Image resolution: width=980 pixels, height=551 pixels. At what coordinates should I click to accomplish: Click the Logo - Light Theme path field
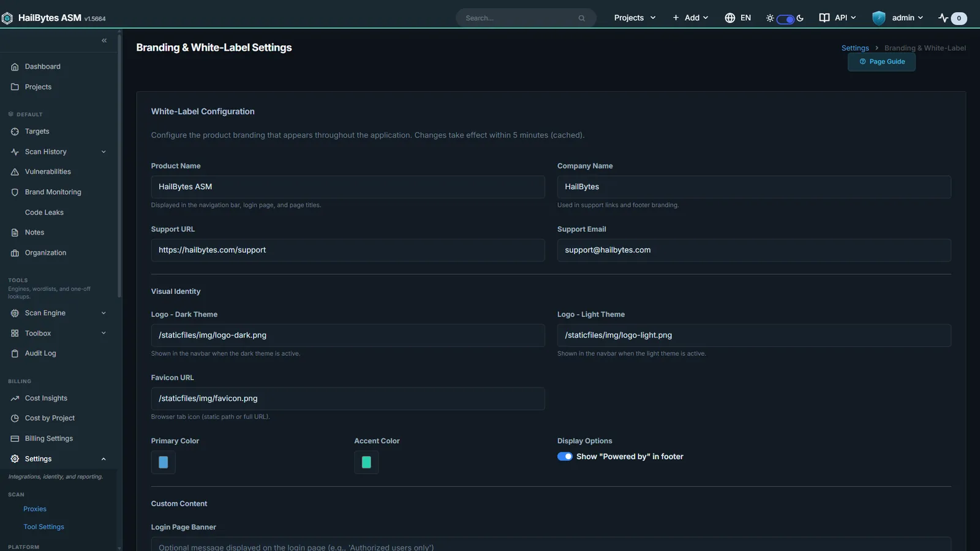754,335
